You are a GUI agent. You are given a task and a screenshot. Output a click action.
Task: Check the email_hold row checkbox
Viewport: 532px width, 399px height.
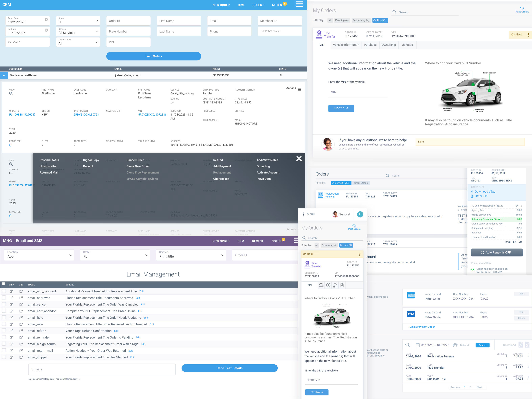pyautogui.click(x=4, y=318)
